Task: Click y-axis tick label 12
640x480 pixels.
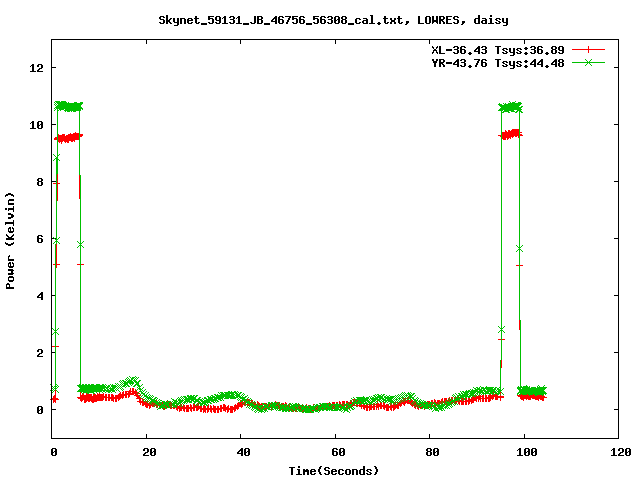Action: point(37,68)
